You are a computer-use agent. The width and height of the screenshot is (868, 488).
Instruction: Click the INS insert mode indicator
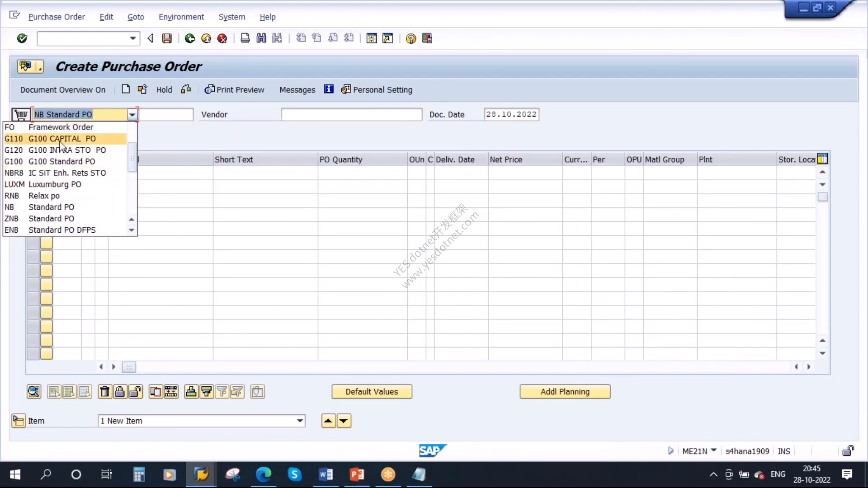pos(784,451)
